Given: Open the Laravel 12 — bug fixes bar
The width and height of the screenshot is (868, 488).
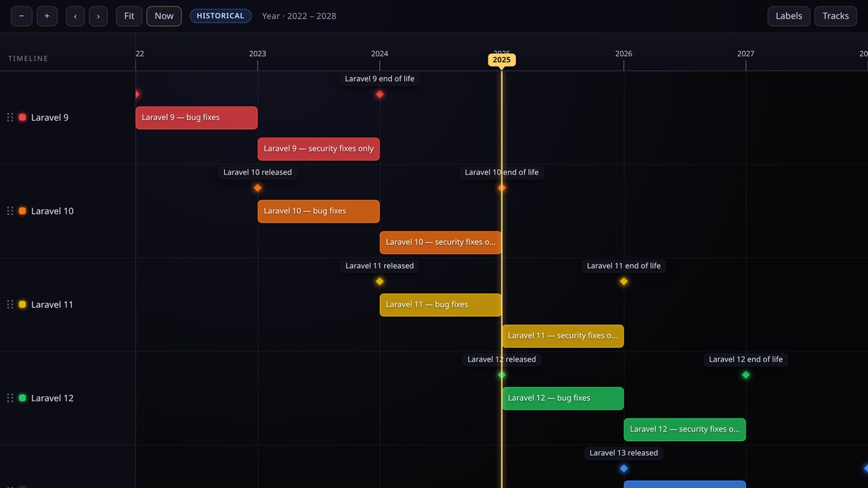Looking at the screenshot, I should tap(563, 398).
